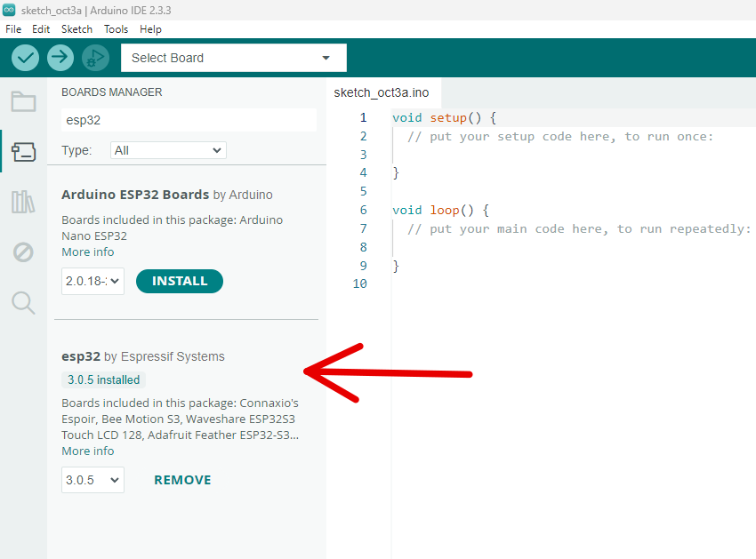Click the BOARDS MANAGER panel heading
756x559 pixels.
click(112, 92)
